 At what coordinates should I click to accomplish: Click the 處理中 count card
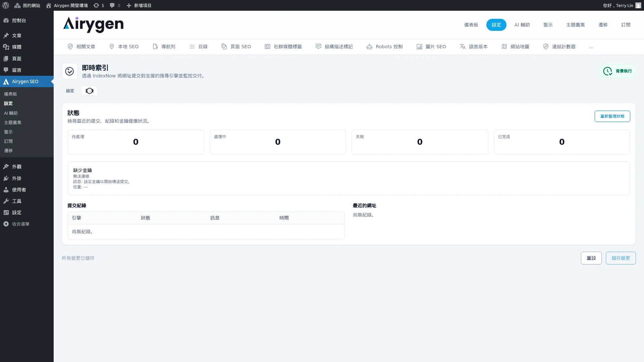(x=278, y=142)
